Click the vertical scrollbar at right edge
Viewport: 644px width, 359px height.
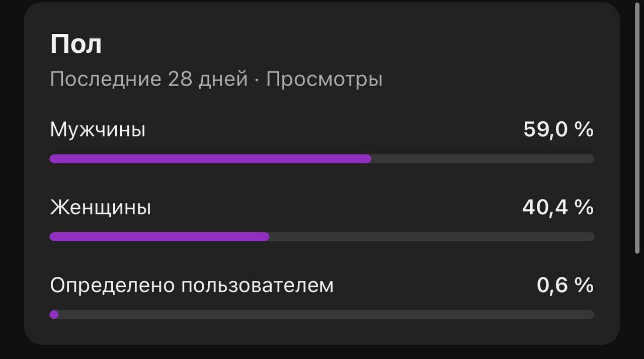pos(639,126)
